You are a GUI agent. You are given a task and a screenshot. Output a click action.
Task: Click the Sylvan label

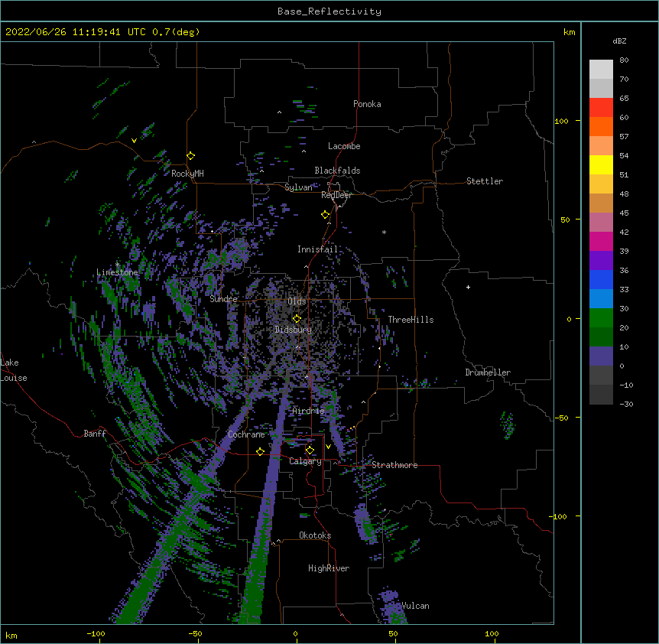[x=298, y=187]
